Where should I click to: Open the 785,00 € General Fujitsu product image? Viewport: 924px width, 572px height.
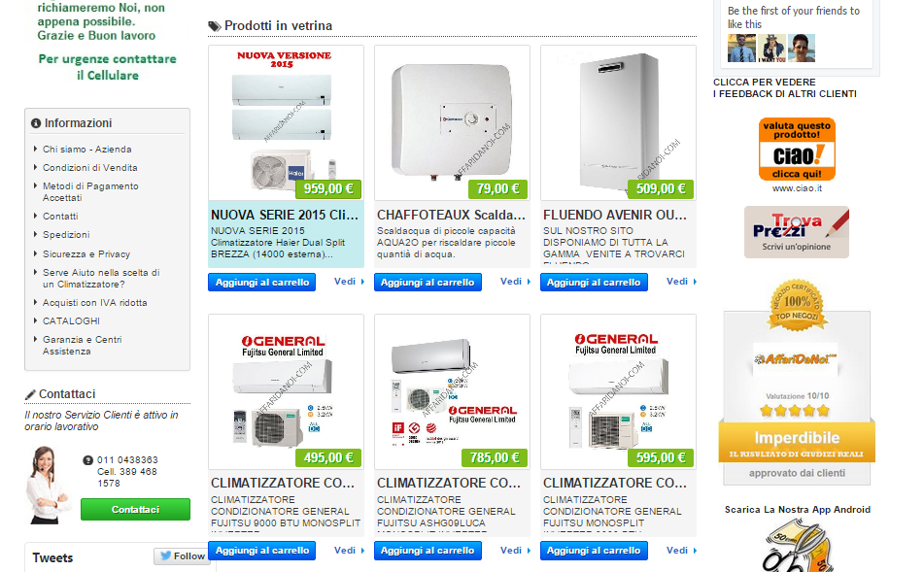click(452, 391)
